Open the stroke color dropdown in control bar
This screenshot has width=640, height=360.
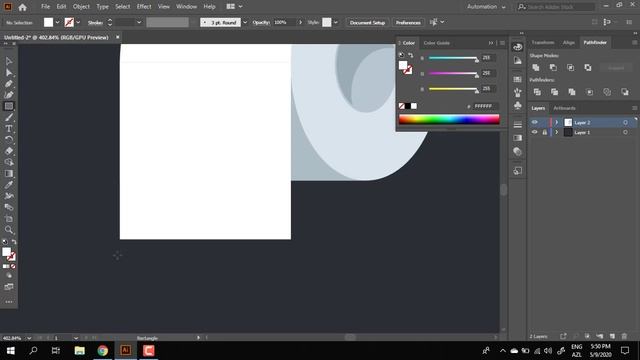[x=78, y=22]
